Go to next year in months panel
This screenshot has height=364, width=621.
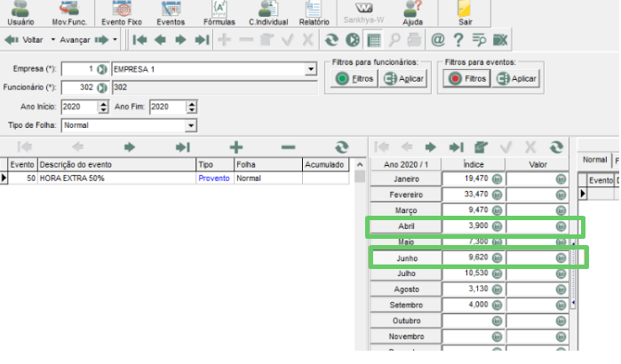tap(431, 147)
